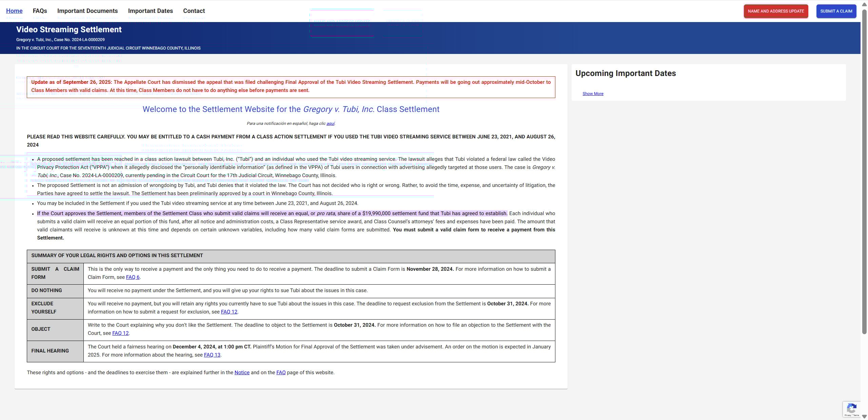The image size is (868, 420).
Task: Click the reCAPTCHA badge icon
Action: click(x=851, y=408)
